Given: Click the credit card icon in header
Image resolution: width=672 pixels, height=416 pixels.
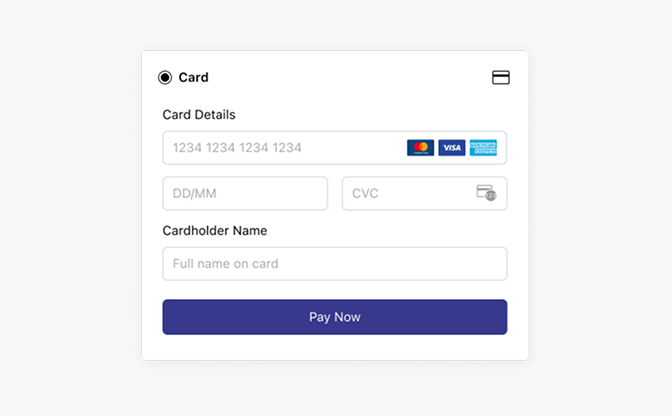Looking at the screenshot, I should coord(501,78).
